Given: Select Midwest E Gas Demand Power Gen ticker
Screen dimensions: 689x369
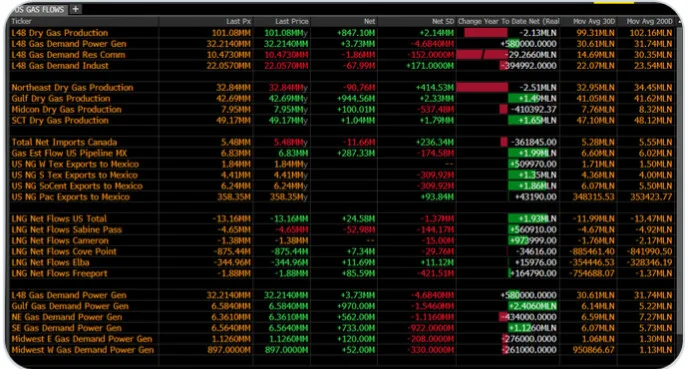Looking at the screenshot, I should 82,339.
